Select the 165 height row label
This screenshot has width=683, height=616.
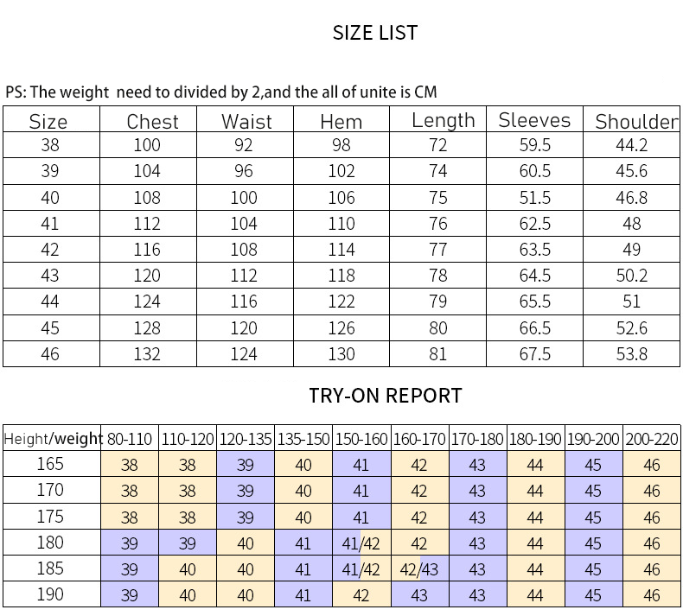tap(50, 464)
